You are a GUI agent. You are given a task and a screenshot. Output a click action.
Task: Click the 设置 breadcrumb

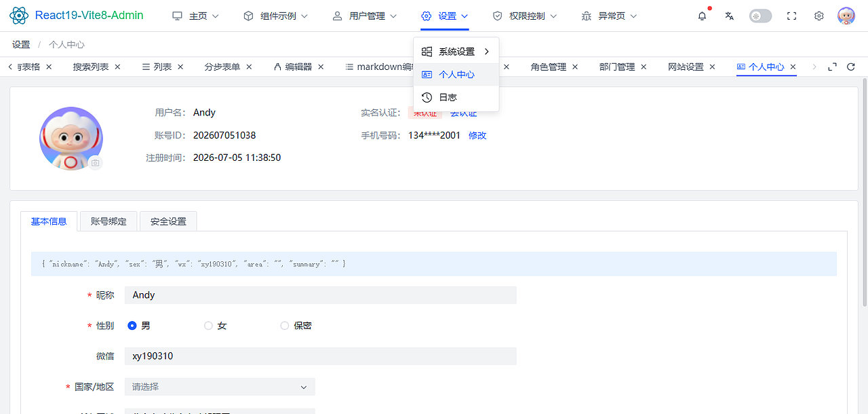point(21,44)
